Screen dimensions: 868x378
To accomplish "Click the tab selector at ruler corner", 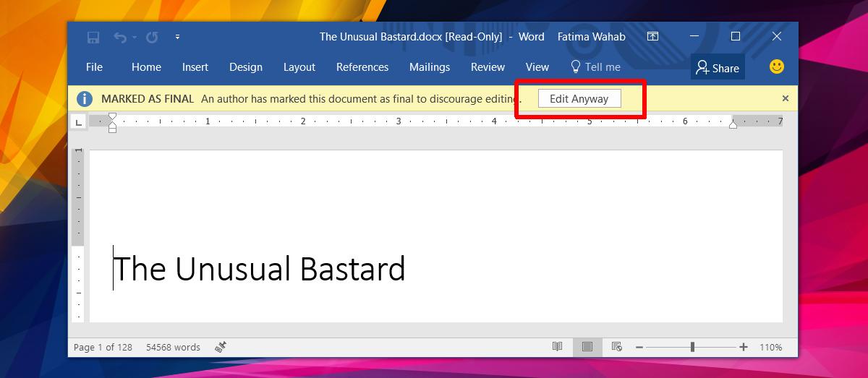I will click(78, 122).
